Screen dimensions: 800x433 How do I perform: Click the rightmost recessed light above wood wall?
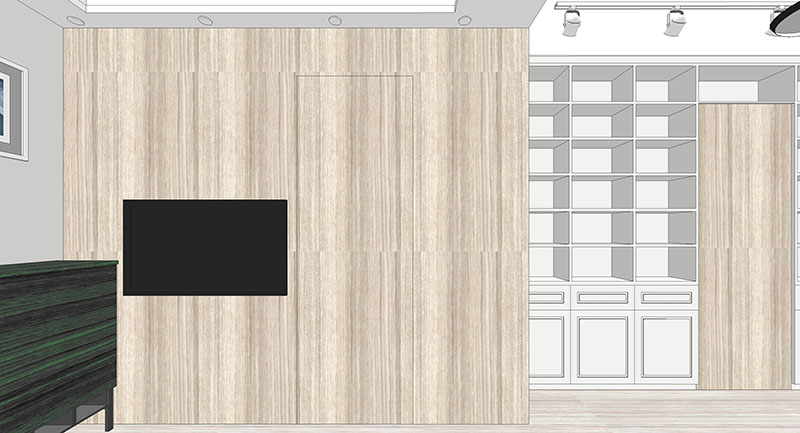(x=463, y=20)
